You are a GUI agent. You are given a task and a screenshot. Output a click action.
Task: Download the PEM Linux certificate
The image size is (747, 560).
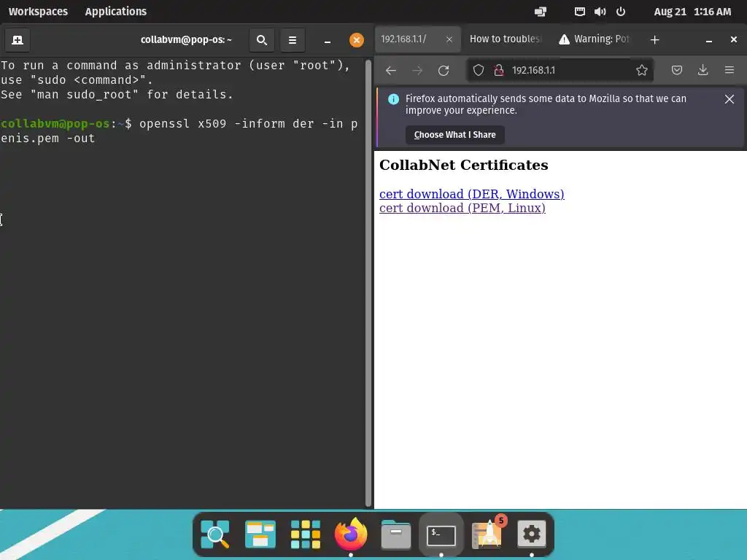[x=462, y=208]
